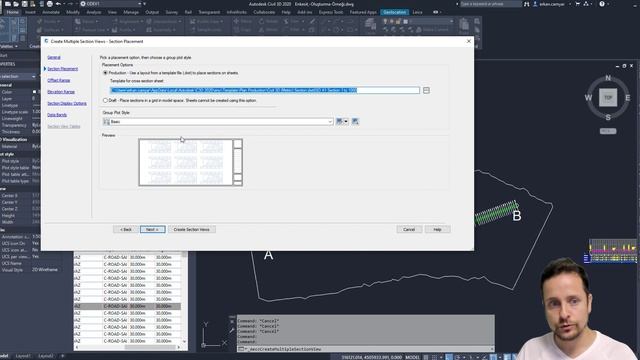Click the search keyword field in title bar
The height and width of the screenshot is (360, 640).
(x=490, y=4)
